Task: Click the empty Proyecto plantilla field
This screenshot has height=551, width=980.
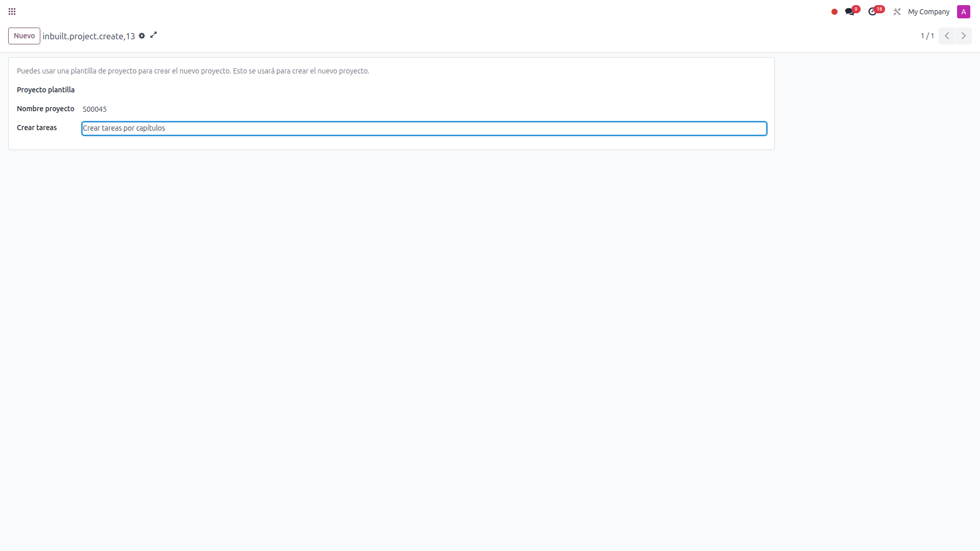Action: click(424, 90)
